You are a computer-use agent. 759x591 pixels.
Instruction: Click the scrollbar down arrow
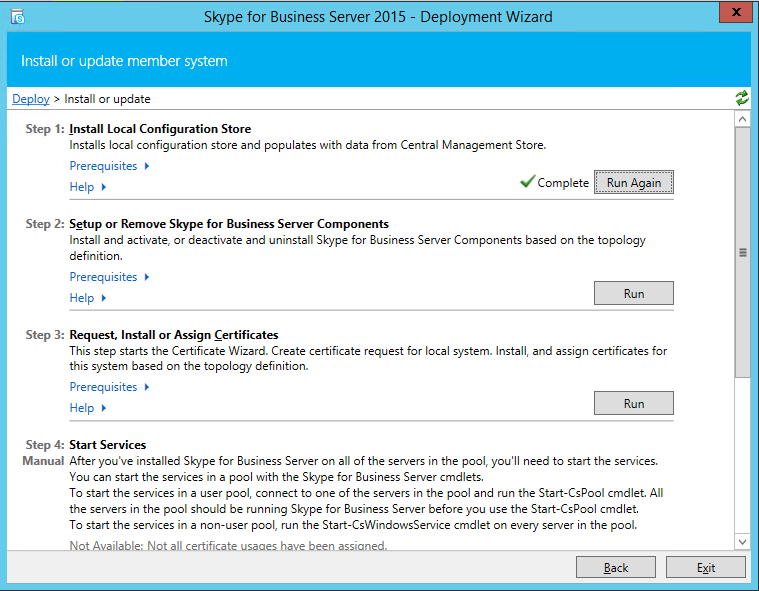(743, 542)
